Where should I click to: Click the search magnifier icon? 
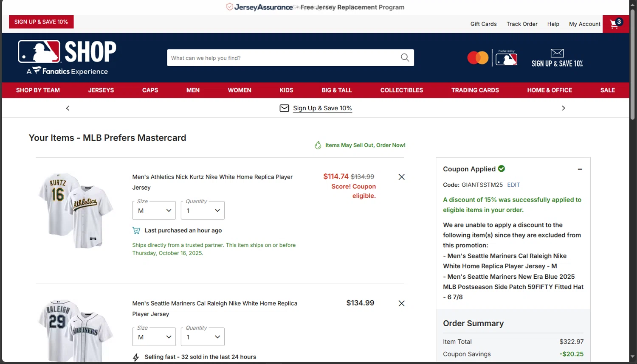(x=405, y=58)
